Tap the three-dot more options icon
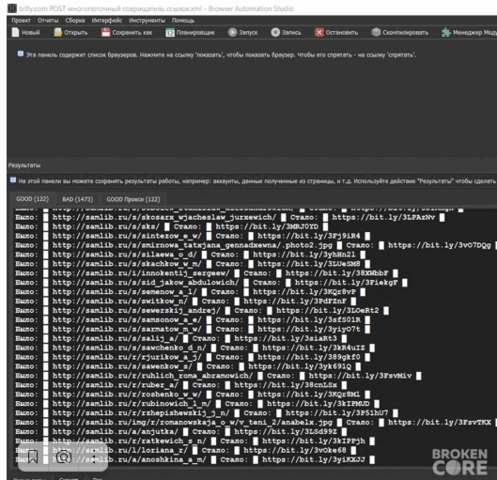The width and height of the screenshot is (497, 480). (x=94, y=457)
